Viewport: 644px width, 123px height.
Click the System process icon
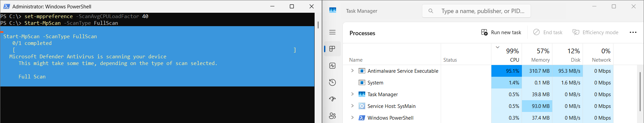tap(362, 82)
